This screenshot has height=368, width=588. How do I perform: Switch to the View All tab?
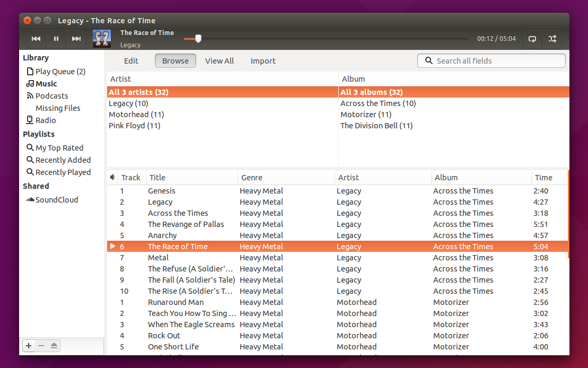219,60
